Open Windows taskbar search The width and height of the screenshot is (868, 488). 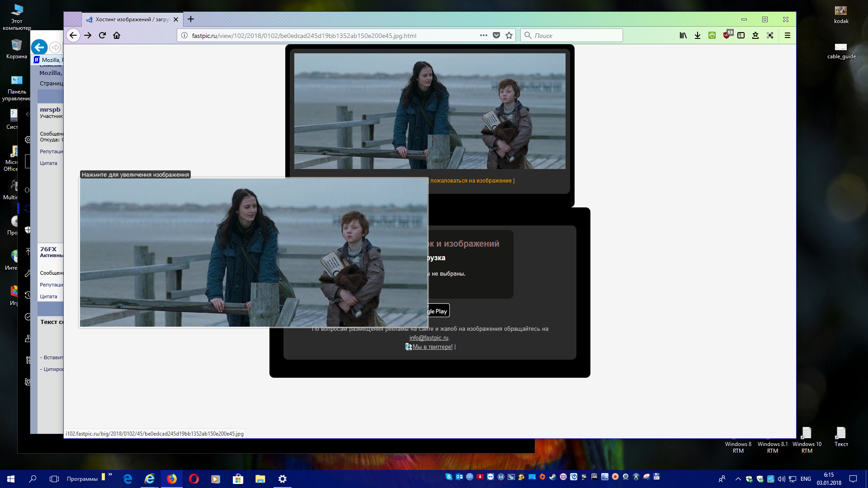click(x=33, y=479)
